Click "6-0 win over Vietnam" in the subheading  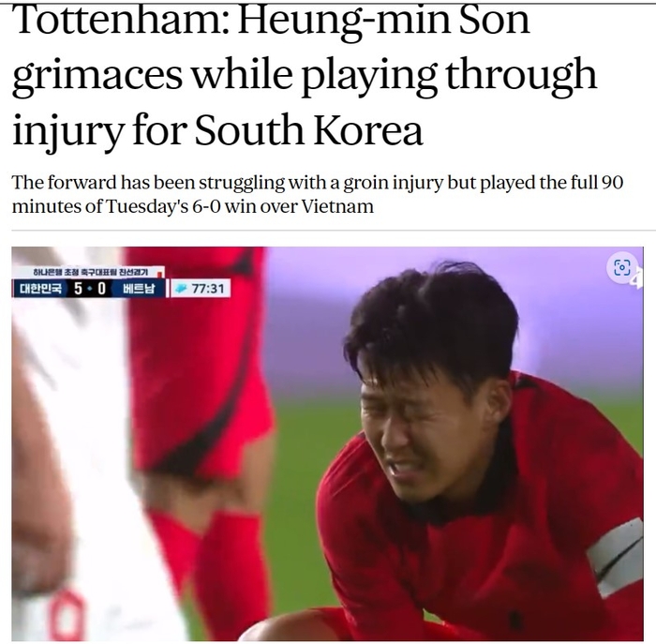[x=283, y=206]
